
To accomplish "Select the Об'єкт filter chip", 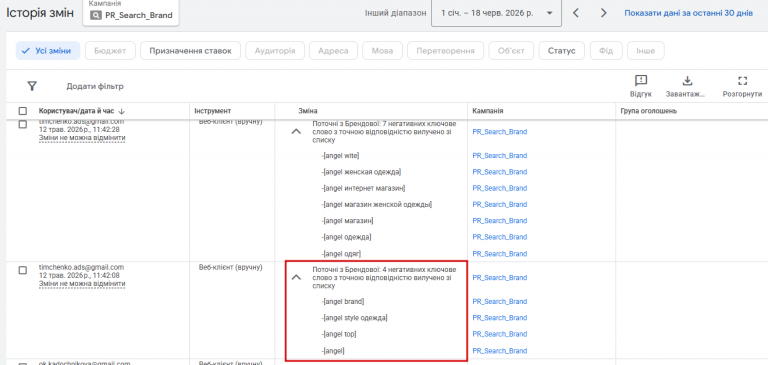I will coord(511,50).
